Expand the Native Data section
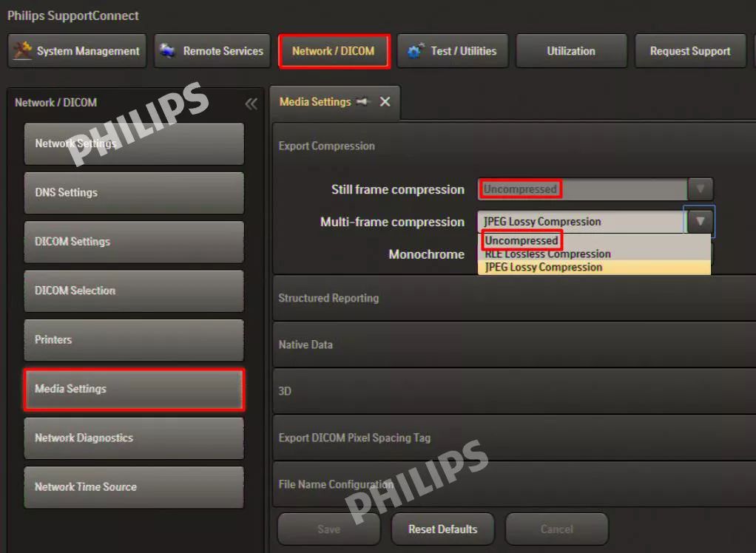756x553 pixels. (x=514, y=345)
